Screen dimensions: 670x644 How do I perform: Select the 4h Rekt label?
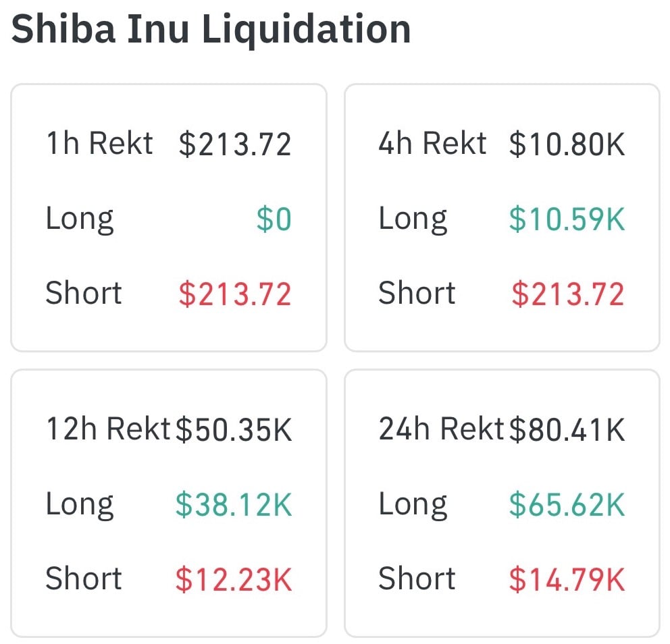tap(432, 144)
